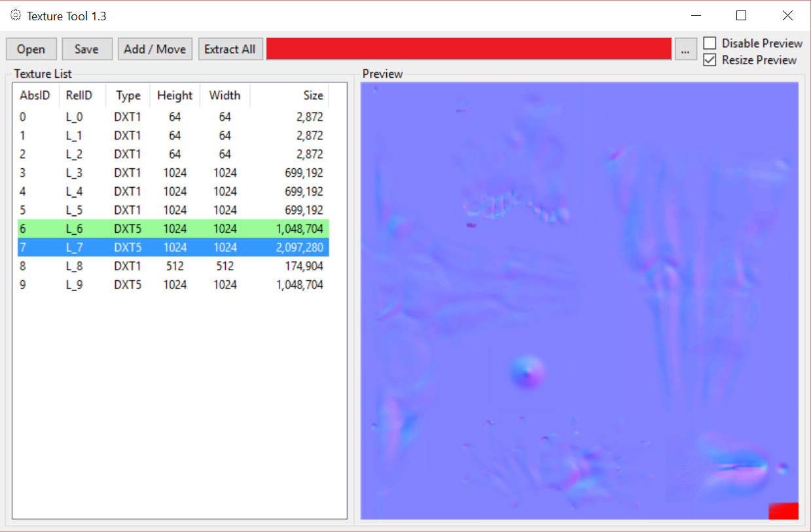Select texture row L_0

pos(170,117)
